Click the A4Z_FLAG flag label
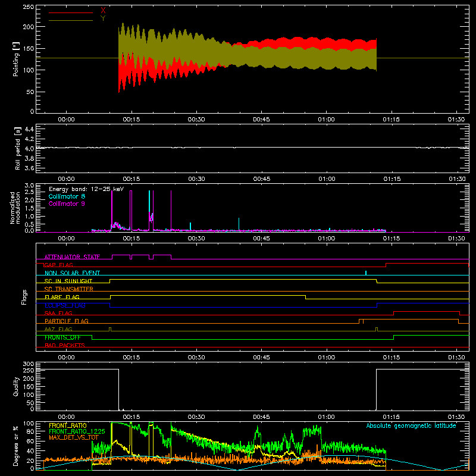Image resolution: width=476 pixels, height=476 pixels. click(x=58, y=329)
